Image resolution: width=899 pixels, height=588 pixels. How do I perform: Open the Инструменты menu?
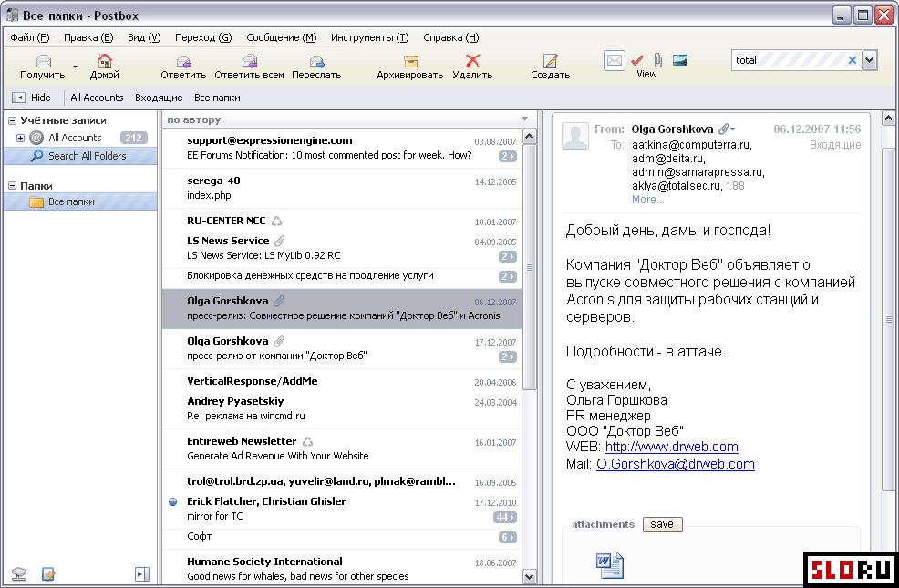click(x=370, y=37)
